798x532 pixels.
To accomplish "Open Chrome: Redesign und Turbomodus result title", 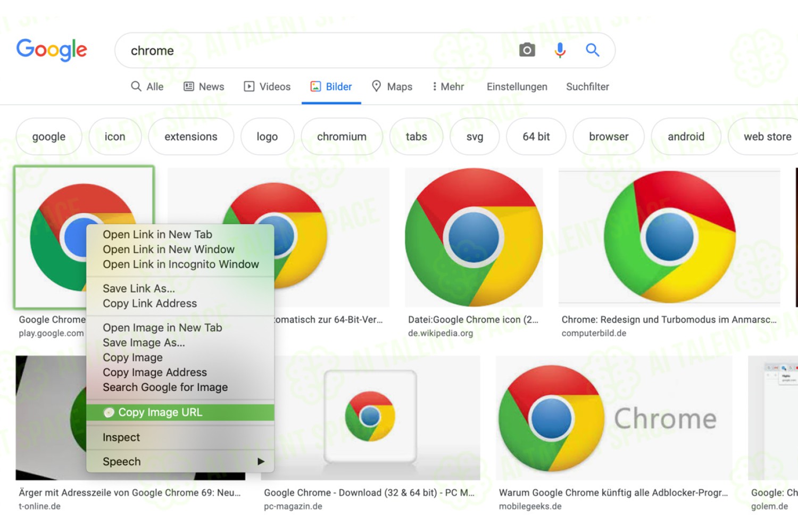I will (x=669, y=320).
